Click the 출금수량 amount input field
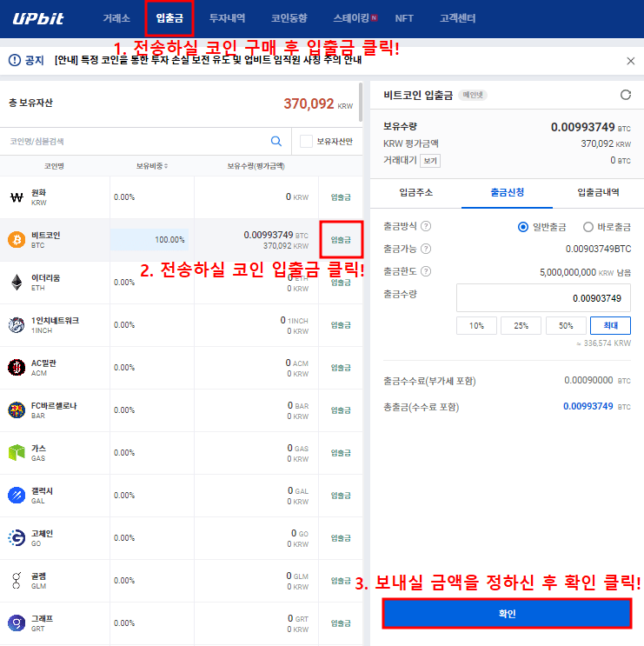This screenshot has height=646, width=644. pos(543,298)
